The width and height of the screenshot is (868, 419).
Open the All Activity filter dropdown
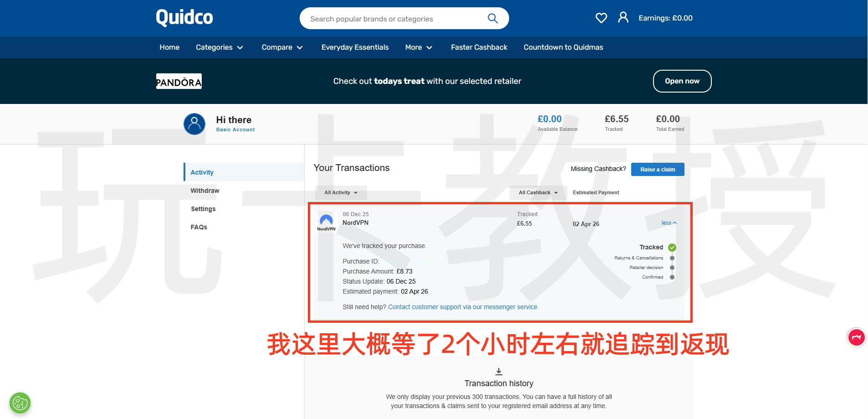(x=340, y=192)
